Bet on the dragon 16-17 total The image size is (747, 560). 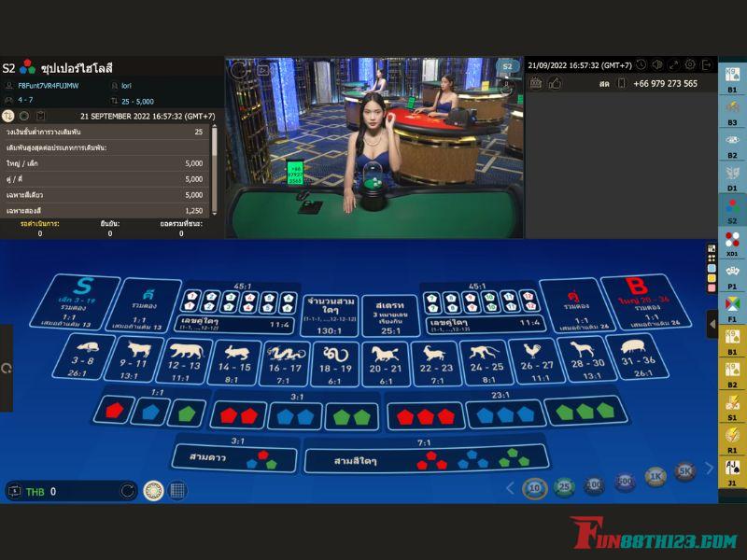[285, 362]
